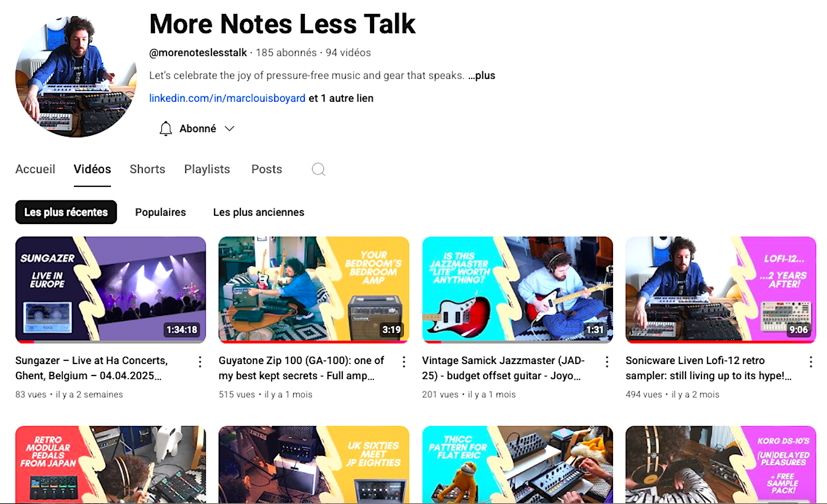Open options menu for Sungazer video

(200, 361)
